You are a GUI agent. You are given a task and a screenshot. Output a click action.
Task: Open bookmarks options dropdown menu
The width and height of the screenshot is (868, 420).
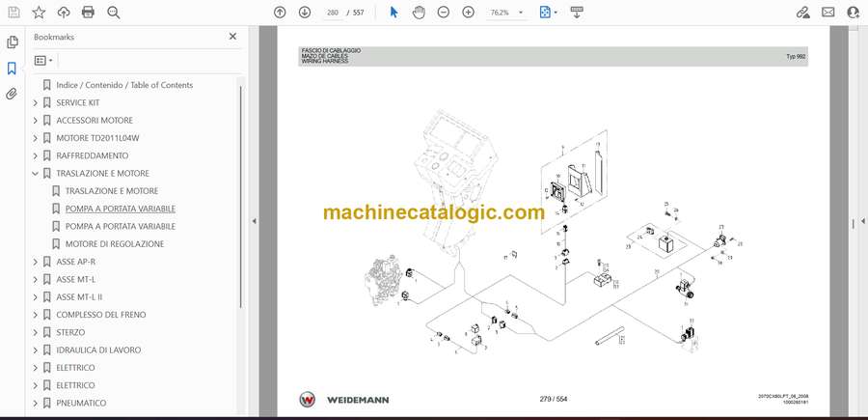[44, 61]
